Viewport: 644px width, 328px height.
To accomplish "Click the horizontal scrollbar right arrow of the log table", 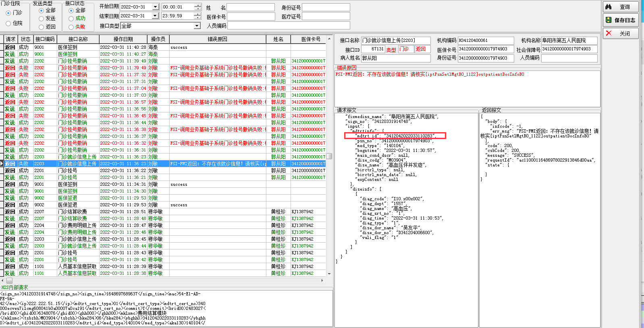I will (322, 280).
